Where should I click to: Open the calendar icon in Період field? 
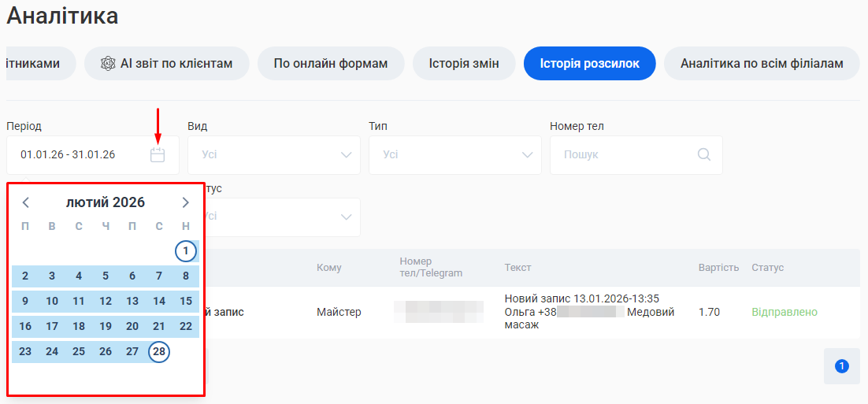158,155
